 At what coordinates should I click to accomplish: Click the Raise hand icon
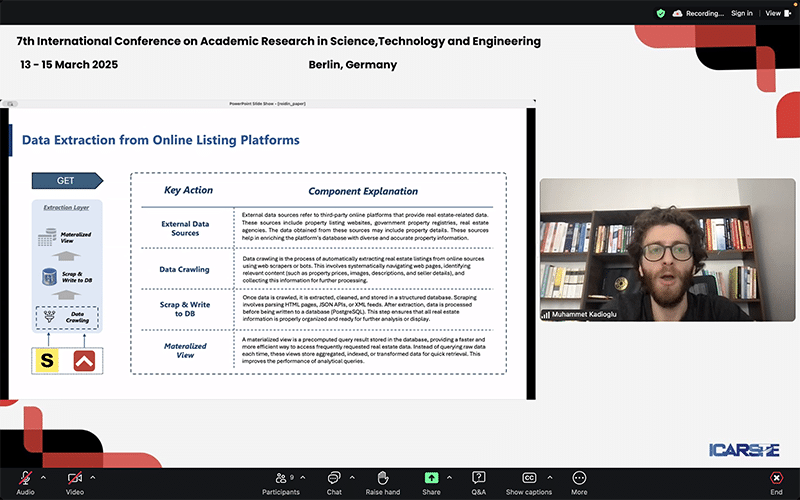click(x=383, y=478)
